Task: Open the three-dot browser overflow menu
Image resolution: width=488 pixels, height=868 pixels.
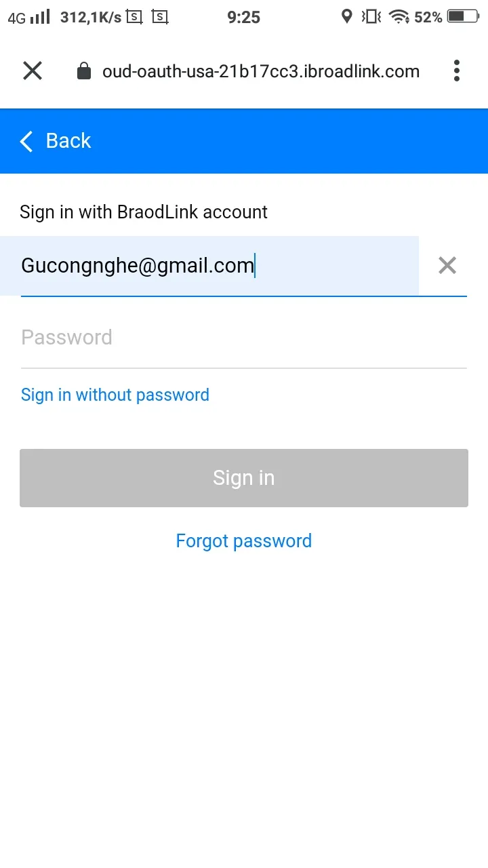Action: [457, 71]
